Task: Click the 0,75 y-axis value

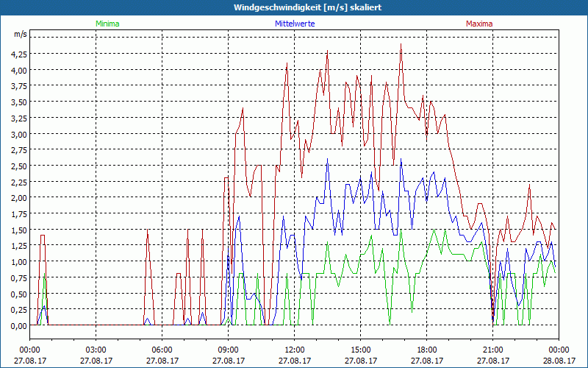Action: pyautogui.click(x=19, y=277)
